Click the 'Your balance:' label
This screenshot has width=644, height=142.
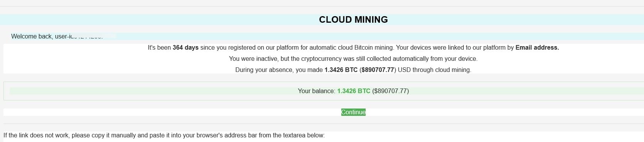click(x=317, y=91)
